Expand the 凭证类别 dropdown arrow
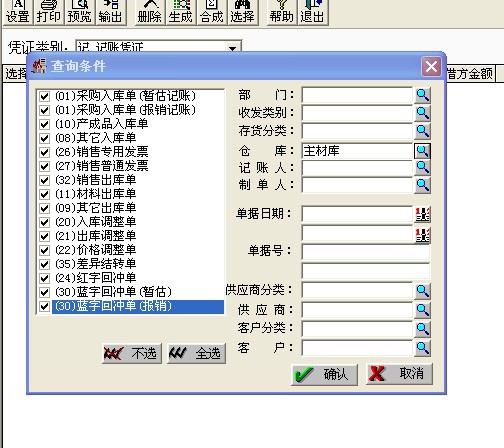504x448 pixels. 233,47
